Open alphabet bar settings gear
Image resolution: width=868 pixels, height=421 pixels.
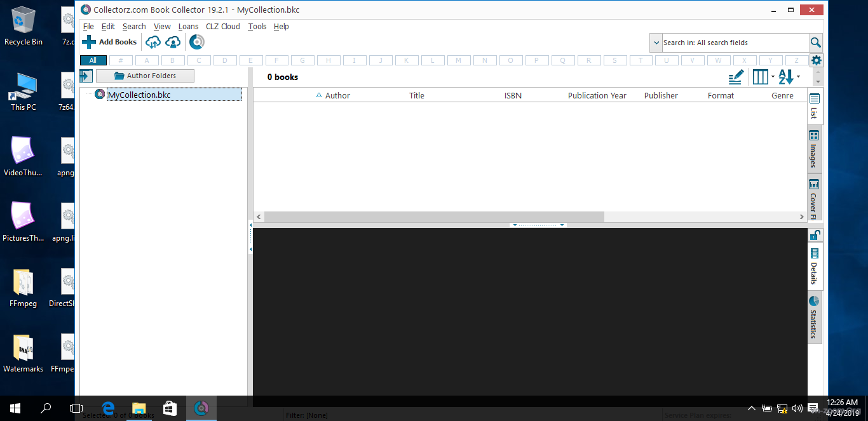click(x=817, y=60)
